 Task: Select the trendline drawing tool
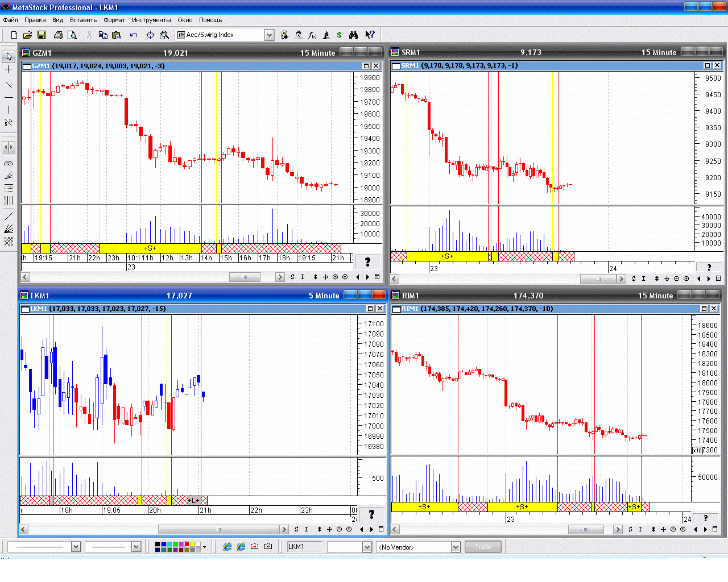coord(9,85)
